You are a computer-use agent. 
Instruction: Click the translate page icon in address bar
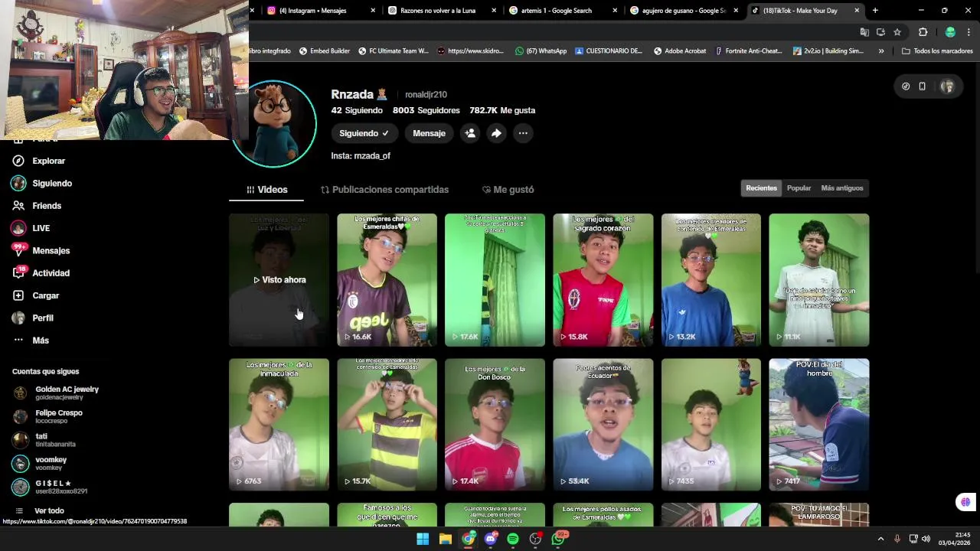[x=864, y=32]
